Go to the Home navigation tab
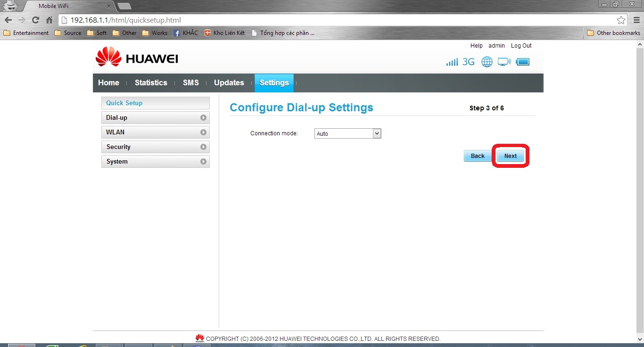Image resolution: width=644 pixels, height=347 pixels. (108, 83)
